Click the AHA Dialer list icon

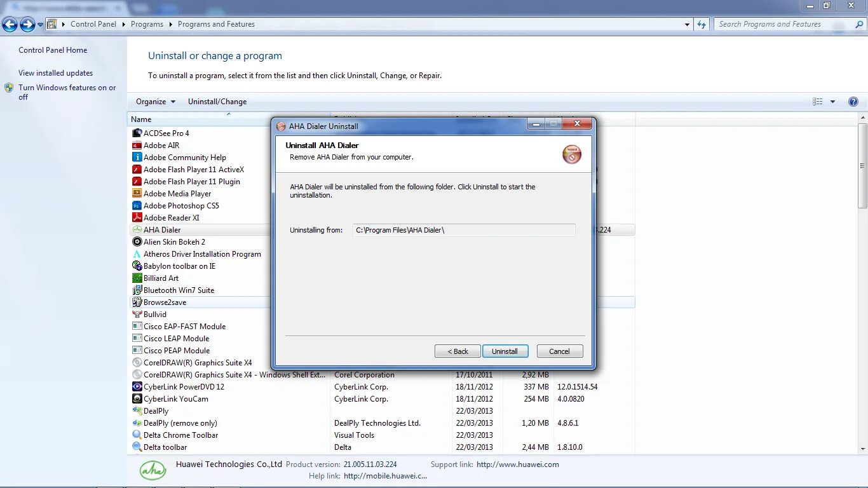[x=137, y=229]
